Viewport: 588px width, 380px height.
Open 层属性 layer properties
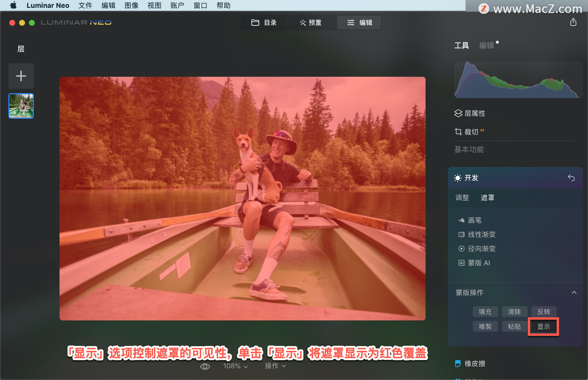point(470,113)
